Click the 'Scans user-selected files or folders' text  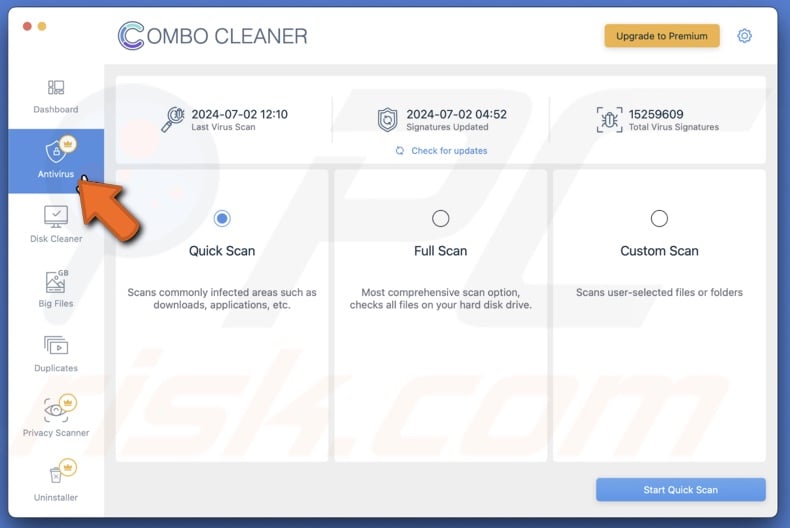click(x=659, y=292)
